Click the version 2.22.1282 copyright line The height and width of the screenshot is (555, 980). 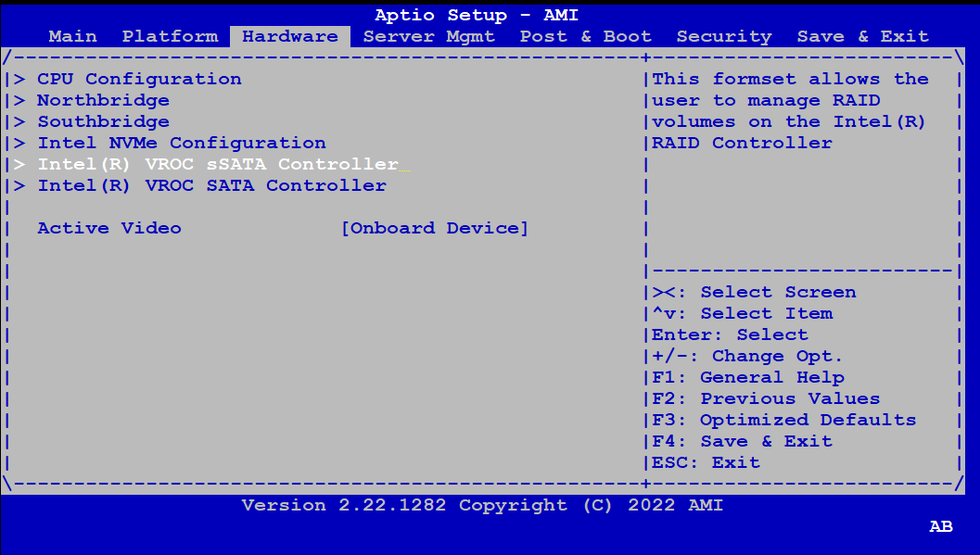[482, 504]
